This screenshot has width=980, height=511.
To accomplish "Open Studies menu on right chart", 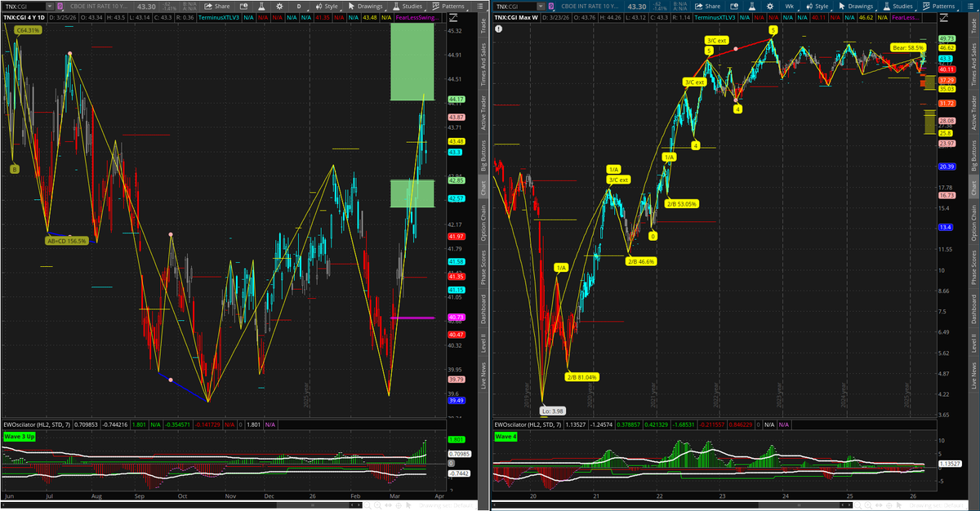I will coord(898,7).
